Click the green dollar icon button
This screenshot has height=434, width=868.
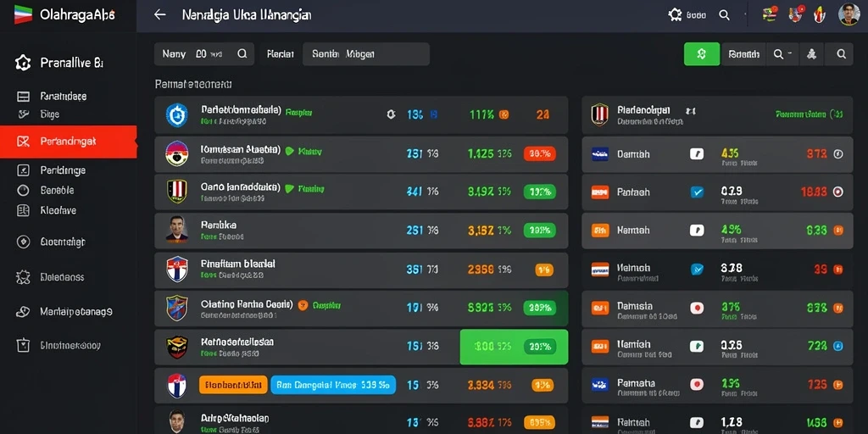point(702,54)
